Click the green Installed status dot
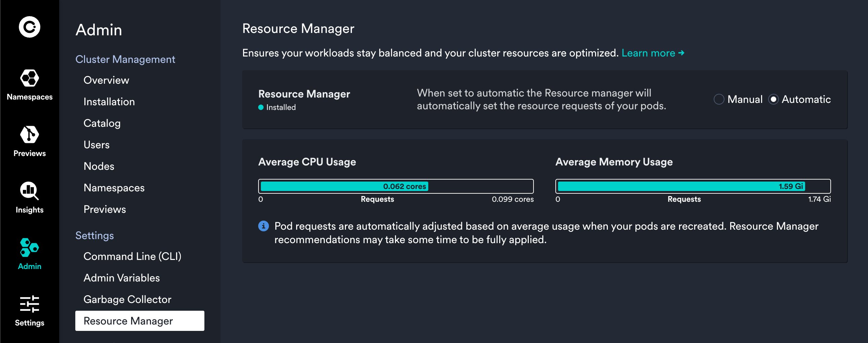Screen dimensions: 868x343 (x=261, y=108)
